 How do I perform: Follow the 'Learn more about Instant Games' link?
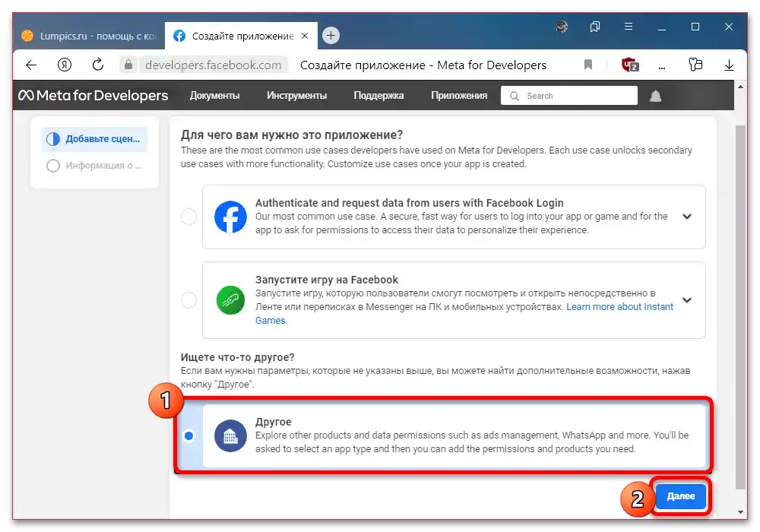pyautogui.click(x=620, y=307)
